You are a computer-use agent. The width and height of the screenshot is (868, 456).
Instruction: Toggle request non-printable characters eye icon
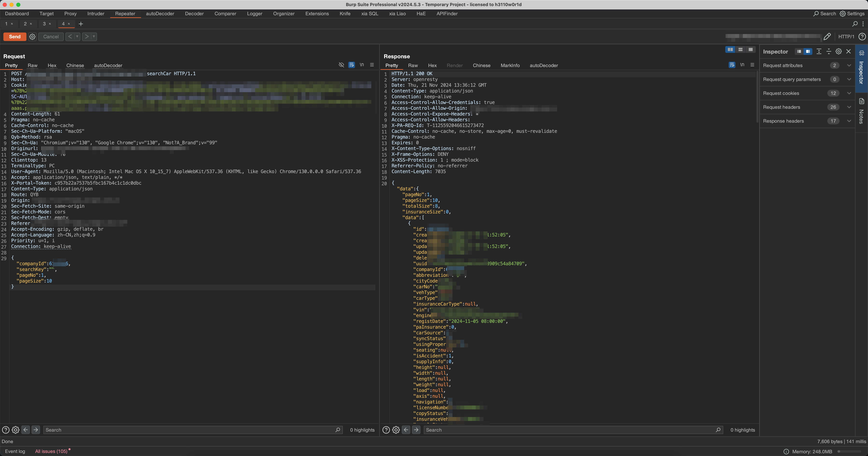(341, 65)
